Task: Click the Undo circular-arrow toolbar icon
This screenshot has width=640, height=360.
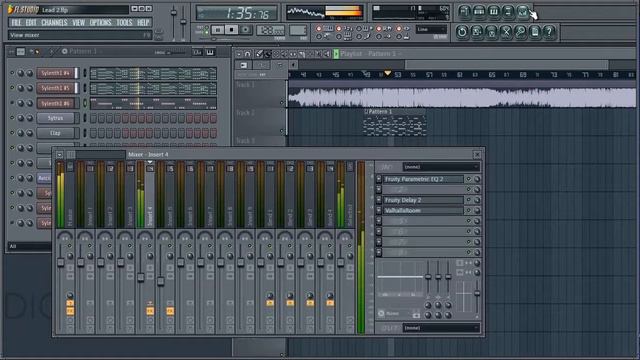Action: coord(462,32)
